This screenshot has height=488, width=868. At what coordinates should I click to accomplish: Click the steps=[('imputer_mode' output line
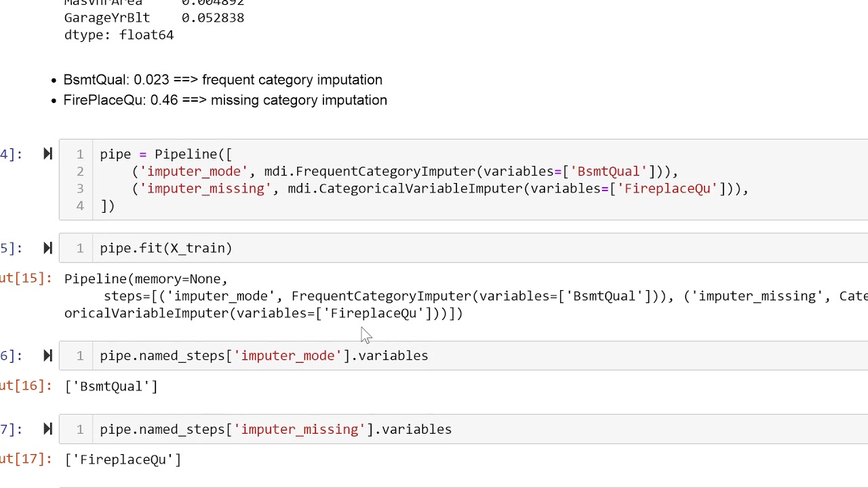tap(486, 296)
